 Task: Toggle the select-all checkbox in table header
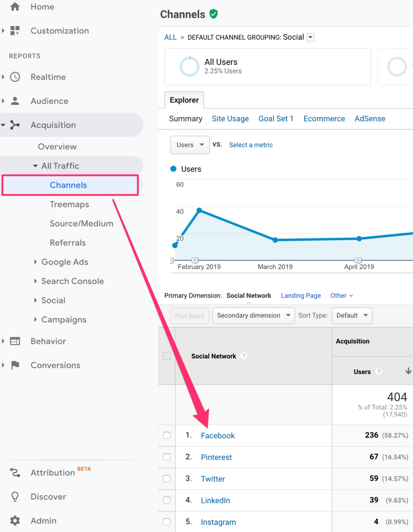pos(167,356)
